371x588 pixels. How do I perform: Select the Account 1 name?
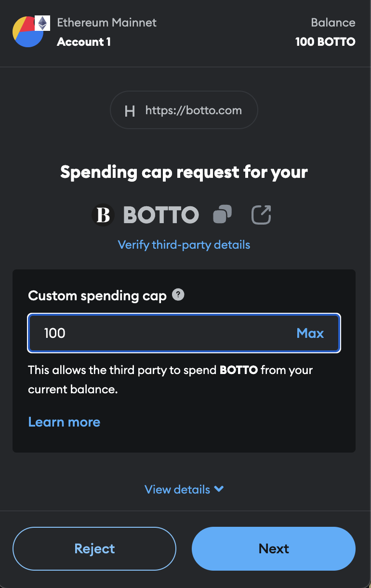coord(84,42)
